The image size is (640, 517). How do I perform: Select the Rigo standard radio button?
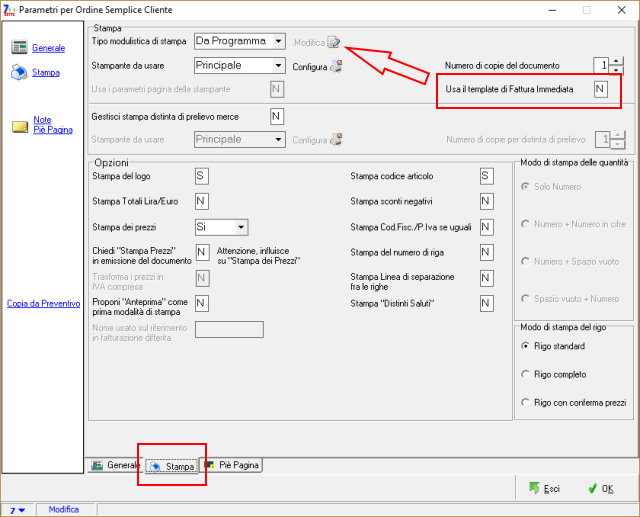pos(525,346)
